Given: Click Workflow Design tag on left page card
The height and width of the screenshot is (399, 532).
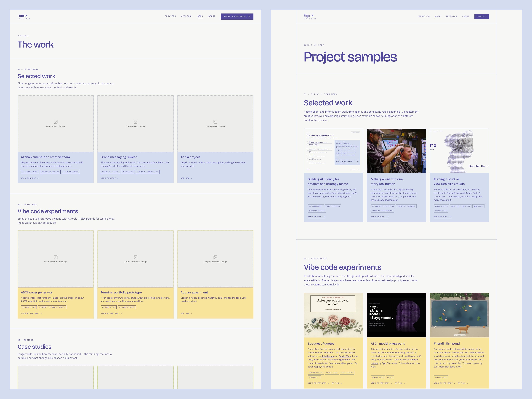Looking at the screenshot, I should click(50, 172).
